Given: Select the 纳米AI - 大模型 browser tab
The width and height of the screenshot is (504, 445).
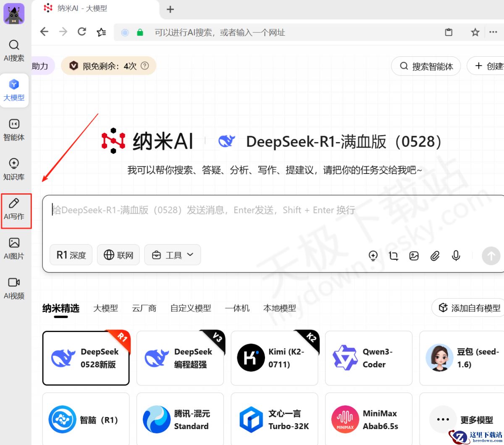Looking at the screenshot, I should click(97, 9).
